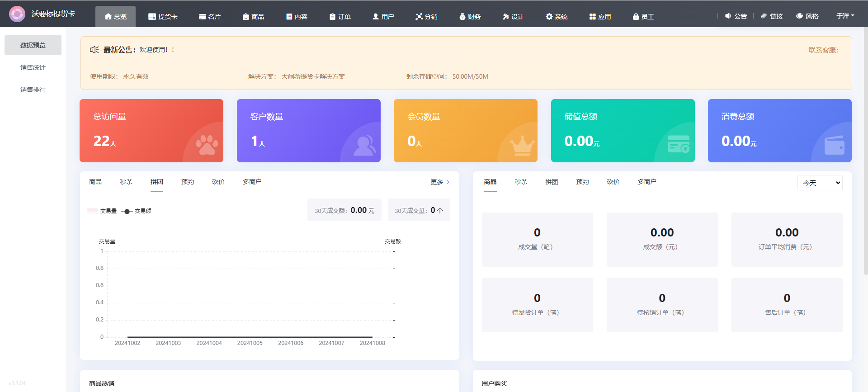Select 销售统计 in the left sidebar

click(x=33, y=67)
